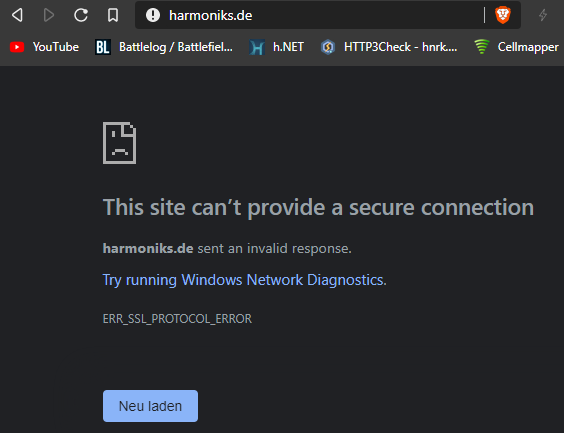Open the YouTube bookmark
Screen dimensions: 564x433
click(x=44, y=47)
